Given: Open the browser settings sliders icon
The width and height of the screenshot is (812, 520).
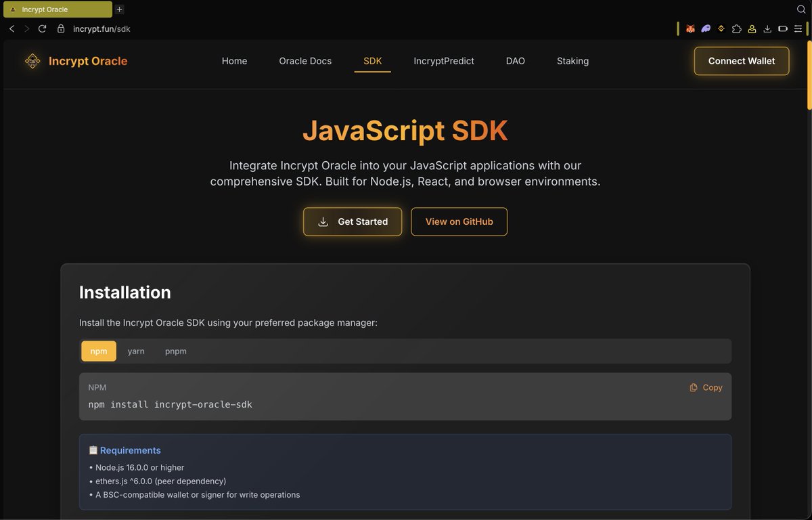Looking at the screenshot, I should (798, 29).
